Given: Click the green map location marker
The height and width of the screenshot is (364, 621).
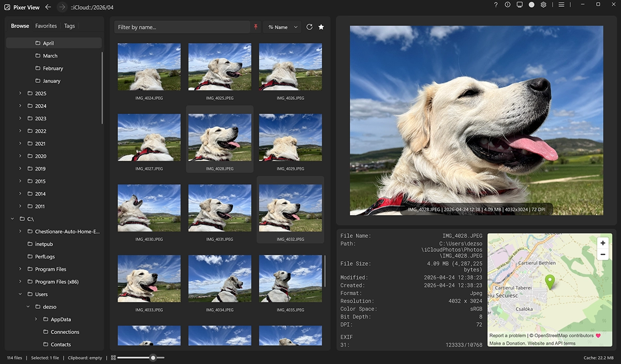Looking at the screenshot, I should pyautogui.click(x=550, y=282).
